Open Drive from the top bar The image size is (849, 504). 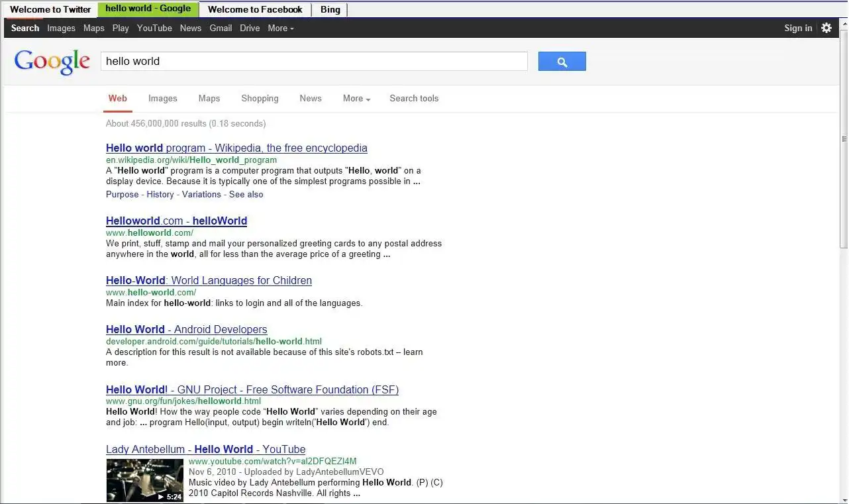click(250, 28)
